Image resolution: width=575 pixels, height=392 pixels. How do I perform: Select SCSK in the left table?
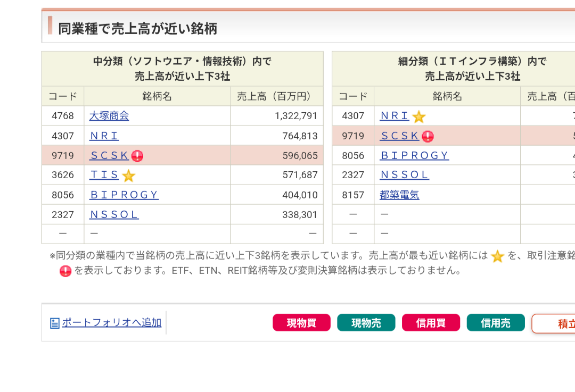[x=108, y=155]
